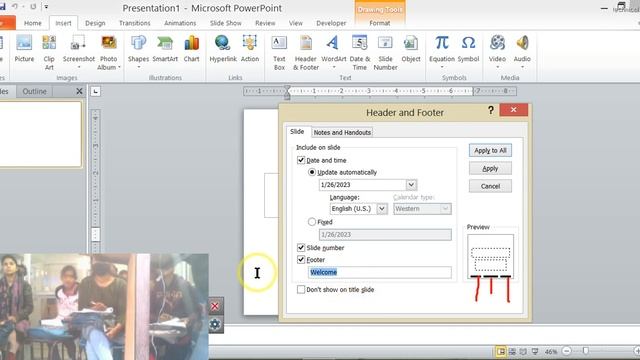Screen dimensions: 640x360
Task: Open the Home ribbon tab
Action: coord(33,23)
